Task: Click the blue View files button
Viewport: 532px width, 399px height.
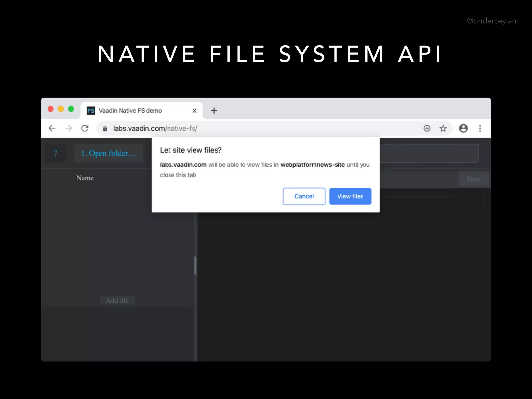Action: (350, 196)
